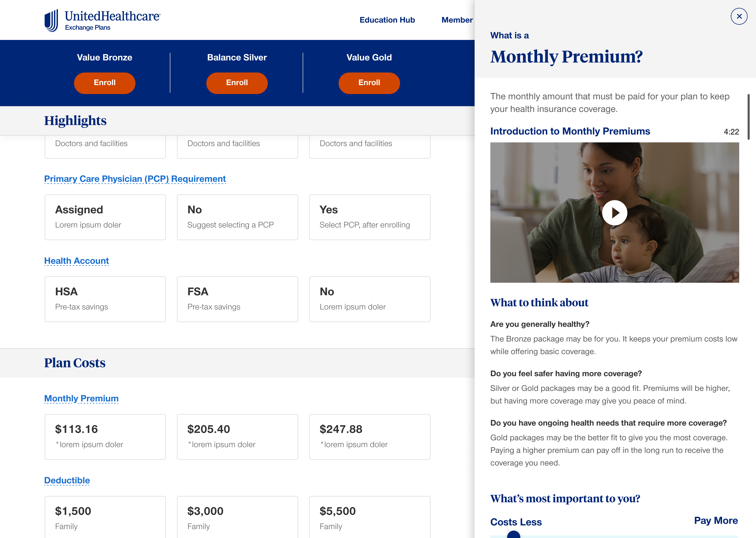
Task: Select the $247.88 Value Gold premium card
Action: [369, 436]
